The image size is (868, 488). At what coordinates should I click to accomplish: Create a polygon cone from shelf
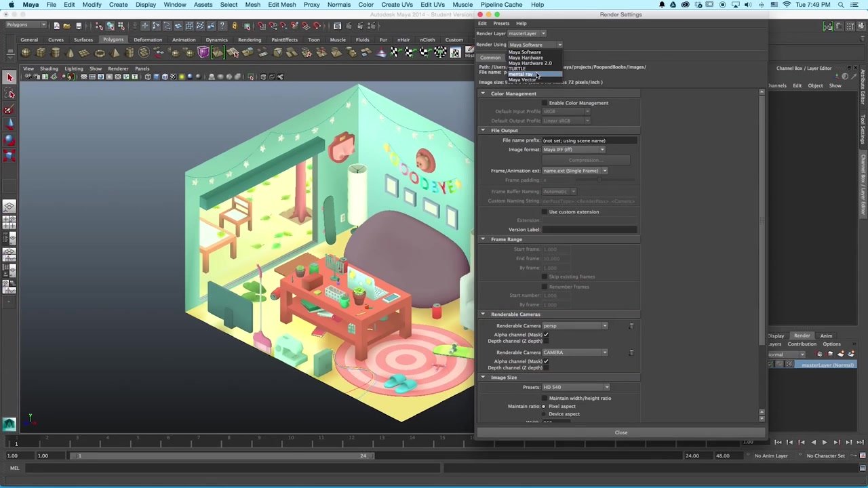[x=70, y=53]
